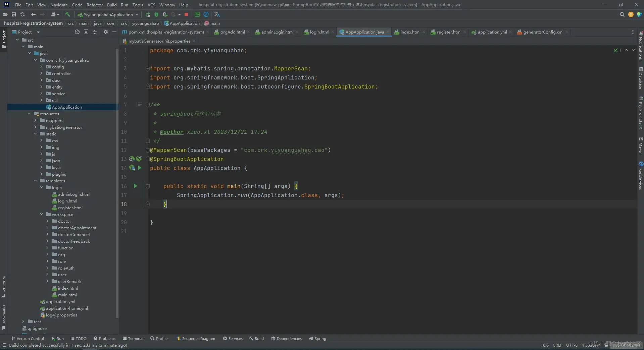Open Project panel settings gear
This screenshot has height=350, width=644.
click(x=106, y=32)
